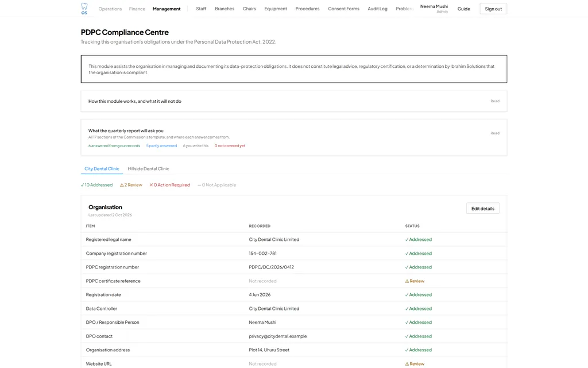Open the Audit Log tab

pos(377,9)
